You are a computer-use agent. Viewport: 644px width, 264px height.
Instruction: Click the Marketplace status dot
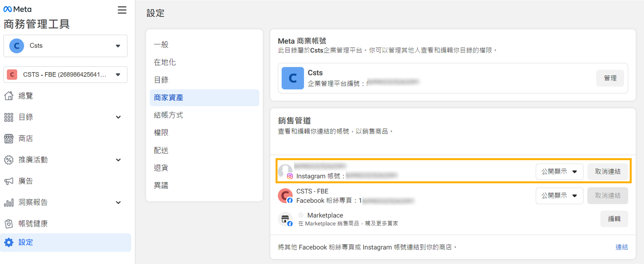[x=301, y=215]
